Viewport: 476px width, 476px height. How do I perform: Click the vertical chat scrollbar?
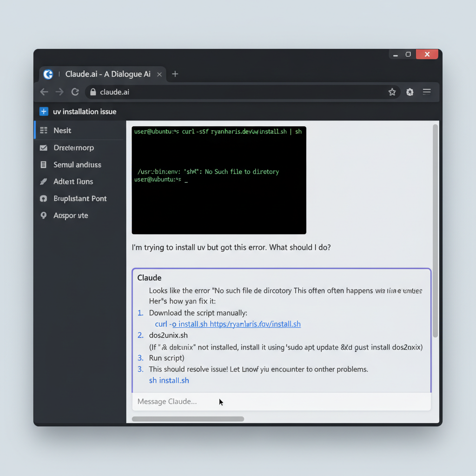435,231
